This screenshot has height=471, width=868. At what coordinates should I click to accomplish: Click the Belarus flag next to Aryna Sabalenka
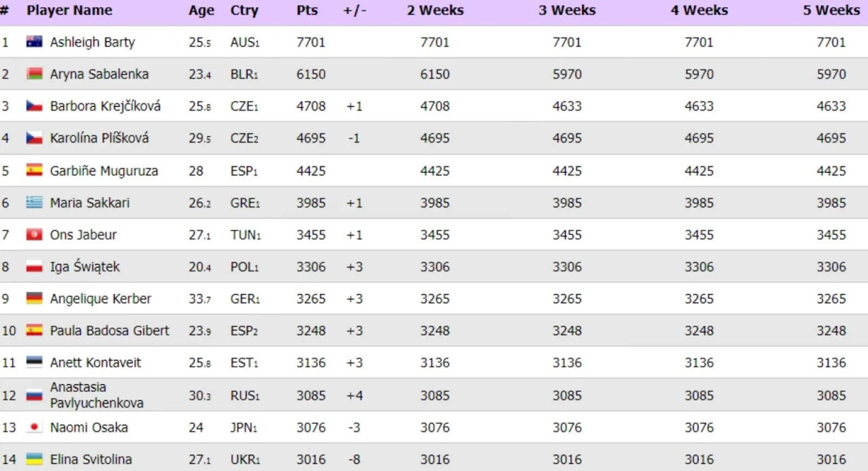click(x=34, y=74)
